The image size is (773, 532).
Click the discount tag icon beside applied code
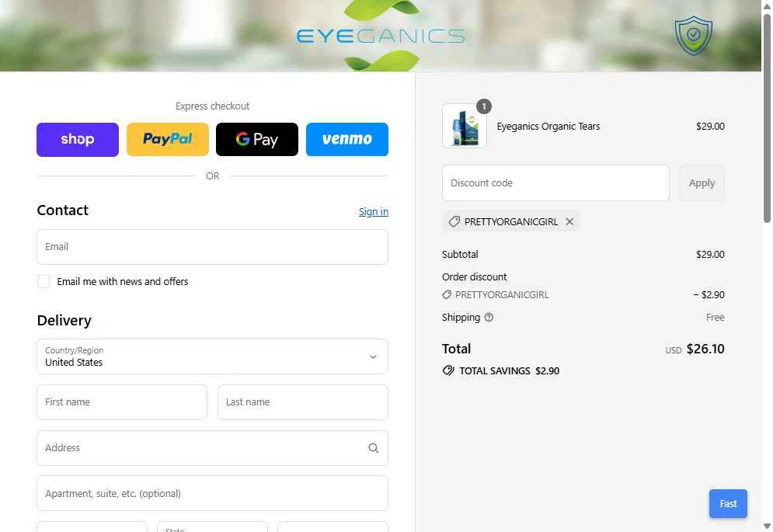click(454, 222)
